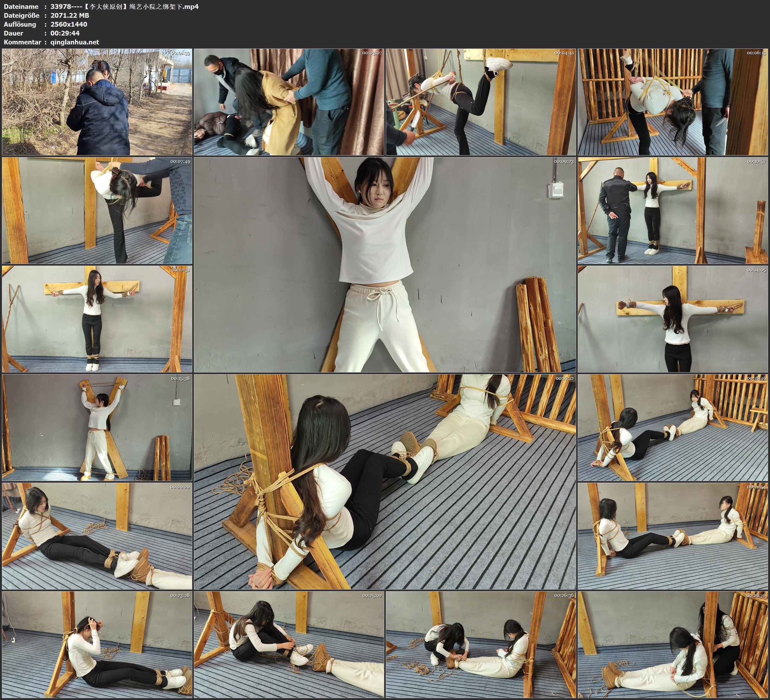
Task: Select the 00:26:36 frame
Action: pos(481,644)
